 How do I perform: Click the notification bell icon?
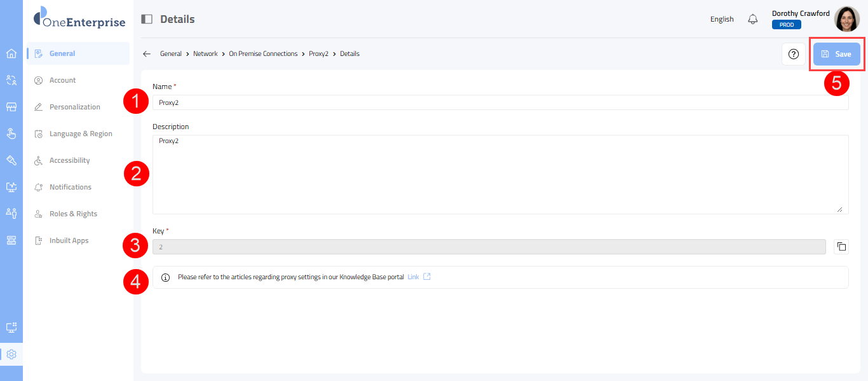click(x=753, y=19)
